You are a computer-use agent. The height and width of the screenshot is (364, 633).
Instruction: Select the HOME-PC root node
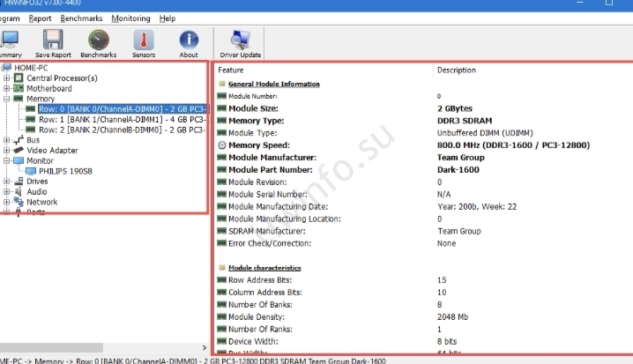(x=31, y=67)
